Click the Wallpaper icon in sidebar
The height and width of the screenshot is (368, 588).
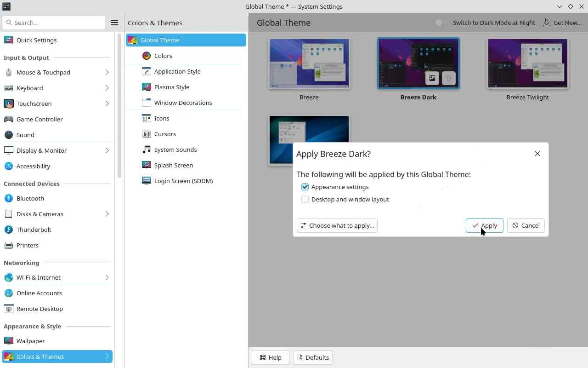(x=9, y=341)
